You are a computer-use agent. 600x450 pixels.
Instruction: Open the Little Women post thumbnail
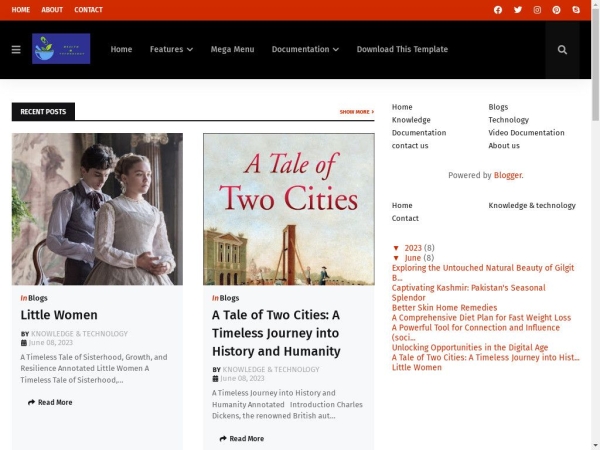[x=97, y=209]
